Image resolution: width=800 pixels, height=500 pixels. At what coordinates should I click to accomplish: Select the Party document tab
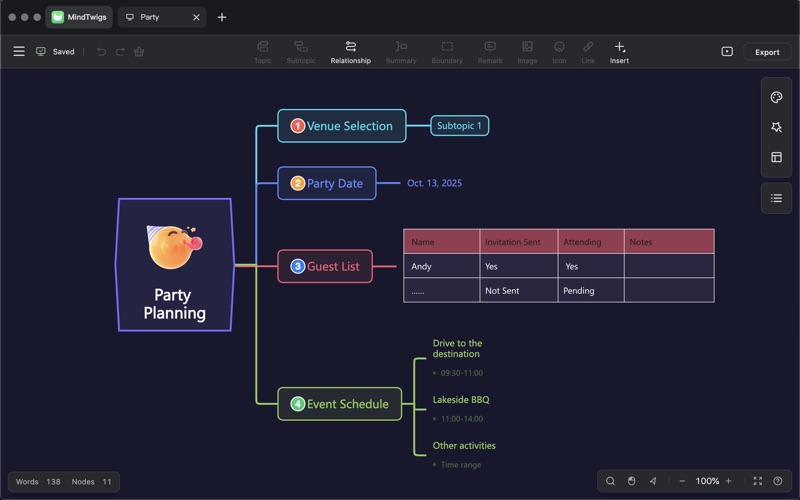coord(162,17)
